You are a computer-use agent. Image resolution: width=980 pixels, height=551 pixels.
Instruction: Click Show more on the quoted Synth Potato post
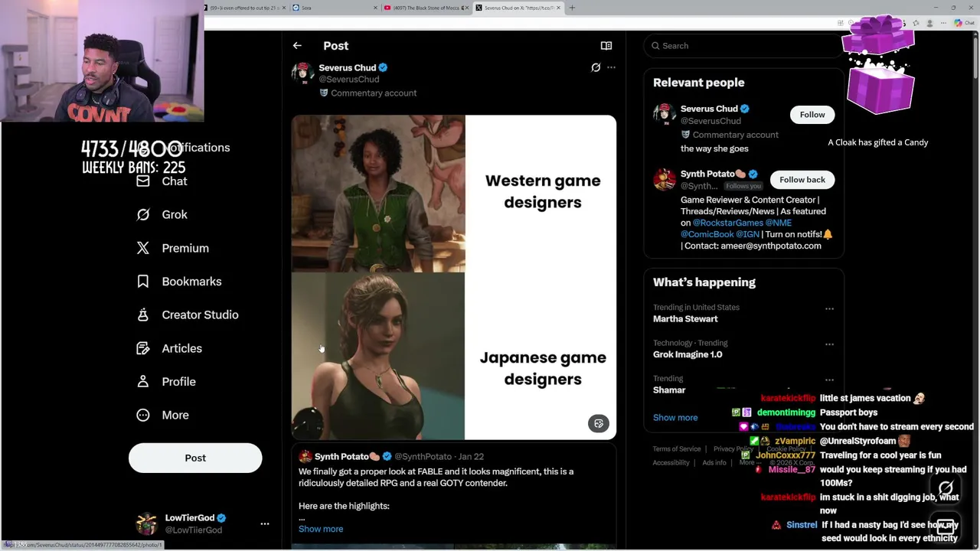tap(321, 529)
